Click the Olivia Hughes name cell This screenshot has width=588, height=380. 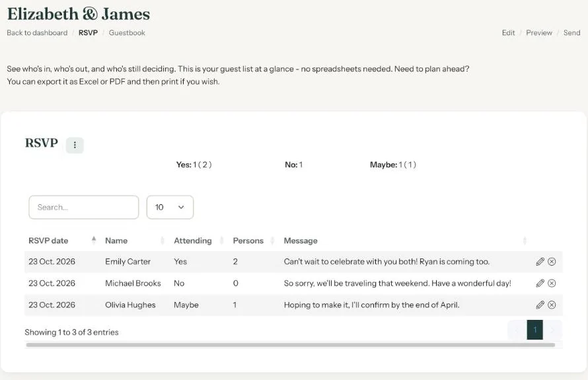(x=130, y=305)
